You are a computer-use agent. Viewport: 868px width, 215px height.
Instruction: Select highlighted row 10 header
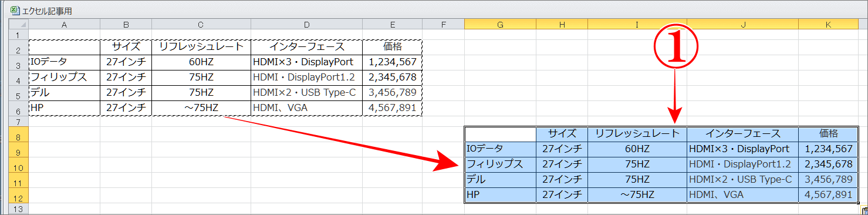[18, 164]
